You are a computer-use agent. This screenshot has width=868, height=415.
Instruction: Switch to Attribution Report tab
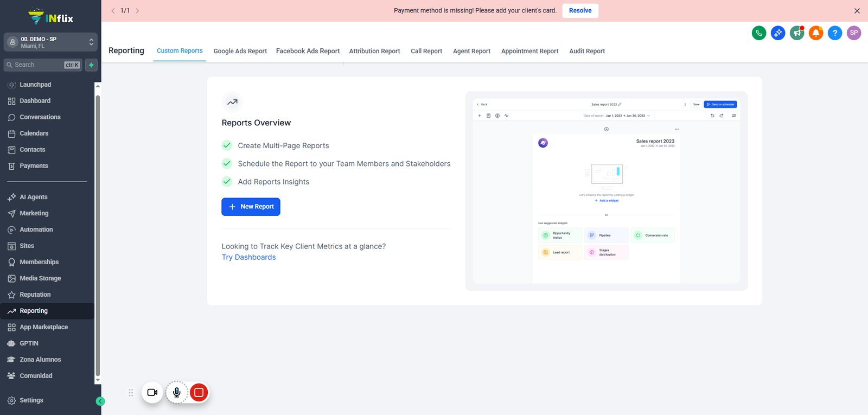pyautogui.click(x=375, y=51)
